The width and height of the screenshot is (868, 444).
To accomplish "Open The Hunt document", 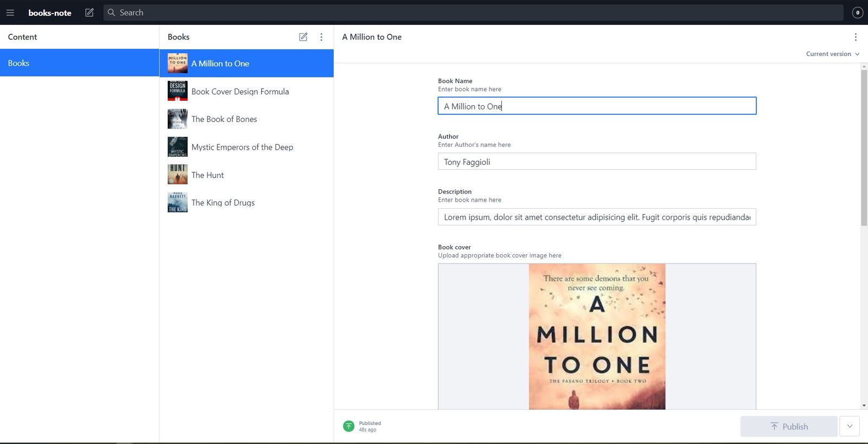I will click(x=246, y=175).
